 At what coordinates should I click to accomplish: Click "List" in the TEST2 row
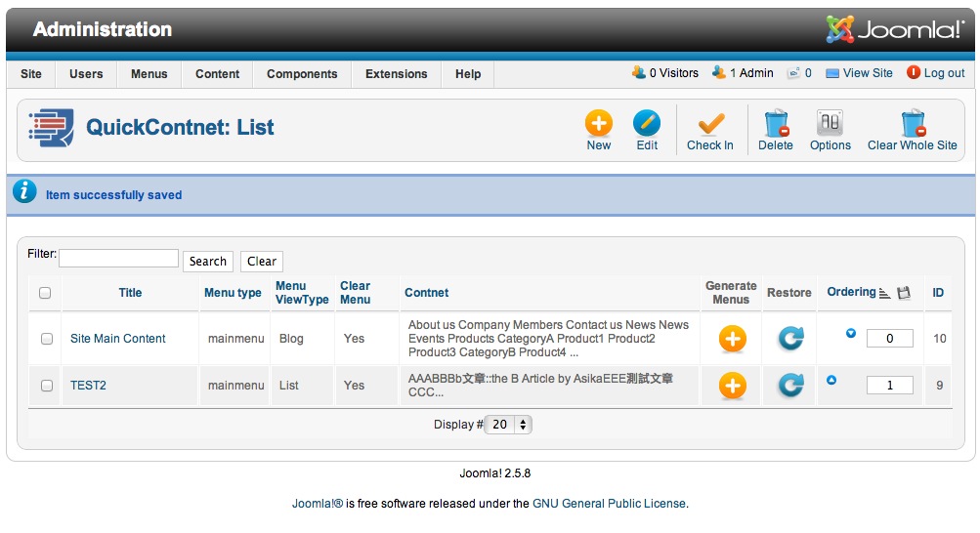pos(289,385)
